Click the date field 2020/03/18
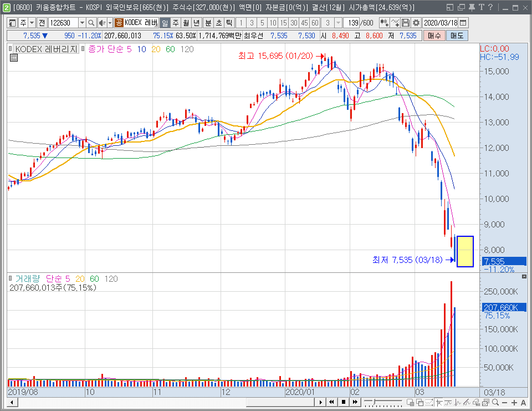The image size is (532, 411). click(x=441, y=23)
